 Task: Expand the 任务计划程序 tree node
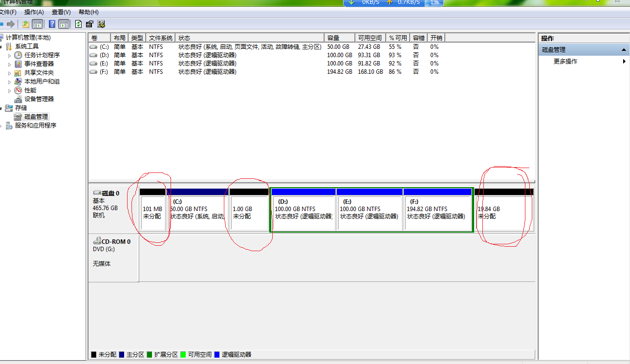coord(9,55)
